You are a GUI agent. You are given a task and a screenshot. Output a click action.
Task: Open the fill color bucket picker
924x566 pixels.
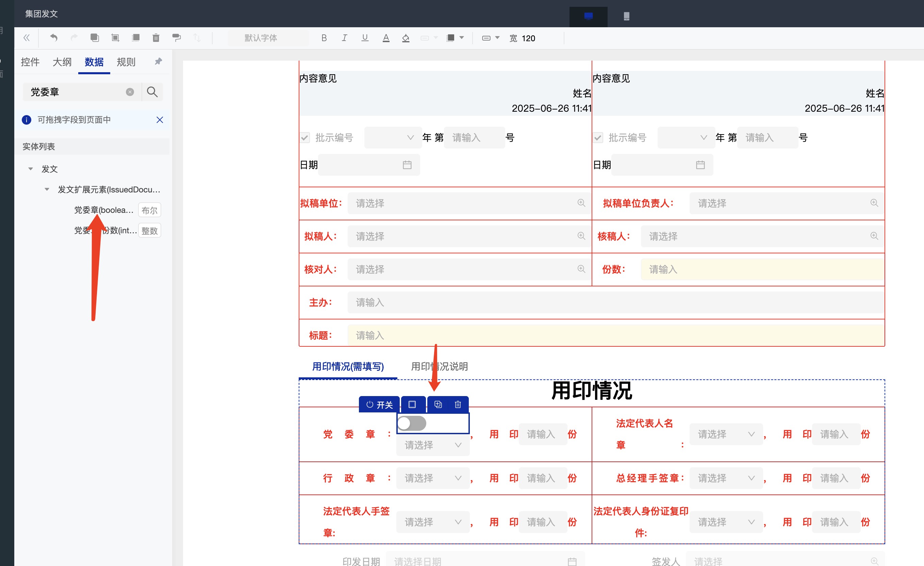click(406, 38)
